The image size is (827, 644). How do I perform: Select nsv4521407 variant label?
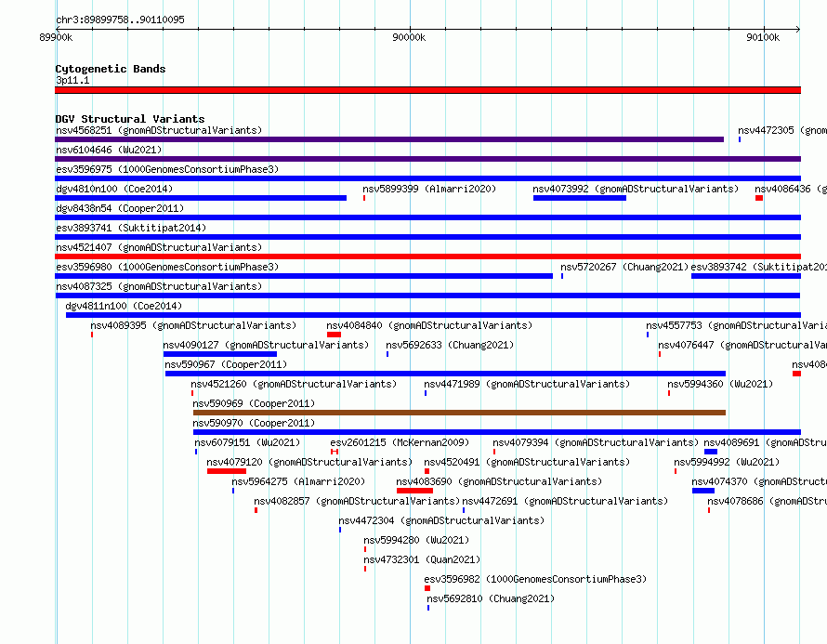[x=159, y=247]
